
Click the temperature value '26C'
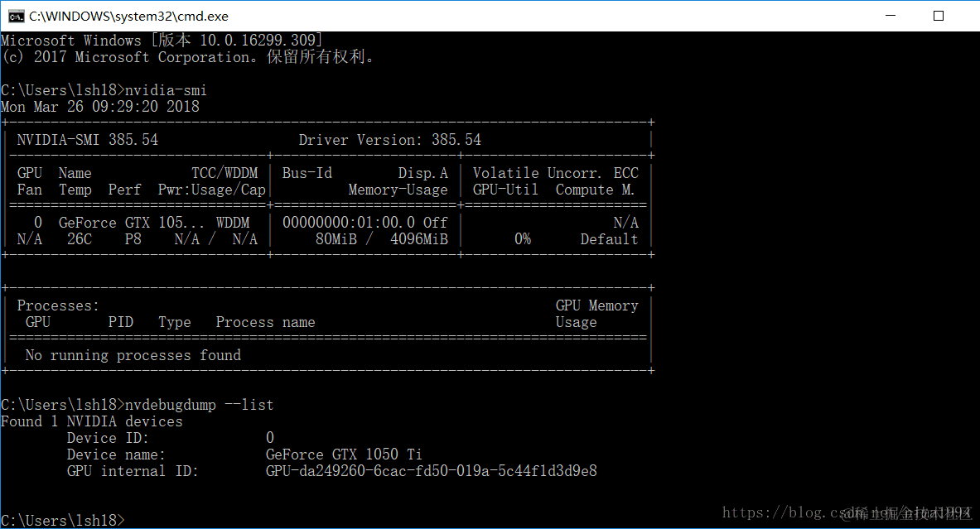point(80,239)
